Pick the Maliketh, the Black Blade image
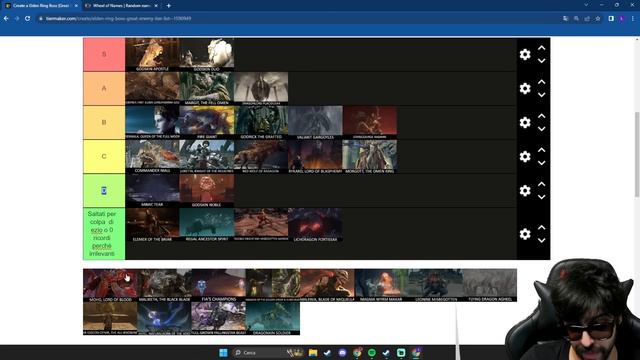Screen dimensions: 640x360 pyautogui.click(x=164, y=285)
